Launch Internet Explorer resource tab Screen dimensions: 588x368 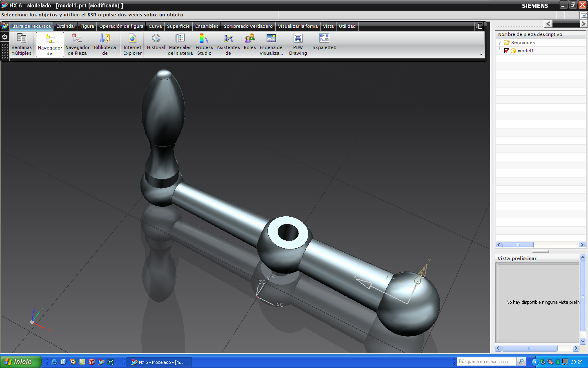point(132,45)
